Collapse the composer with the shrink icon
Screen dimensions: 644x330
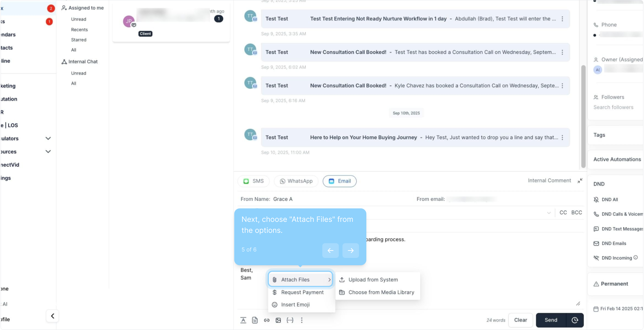580,181
